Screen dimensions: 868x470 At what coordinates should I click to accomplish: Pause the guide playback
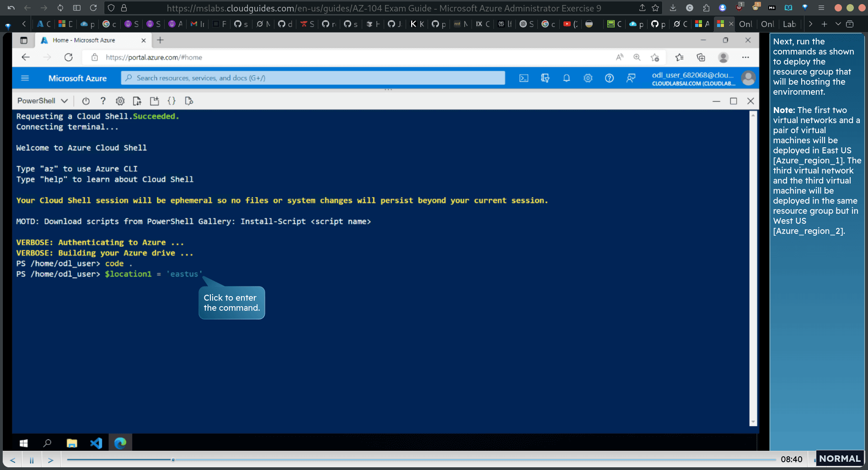point(32,460)
